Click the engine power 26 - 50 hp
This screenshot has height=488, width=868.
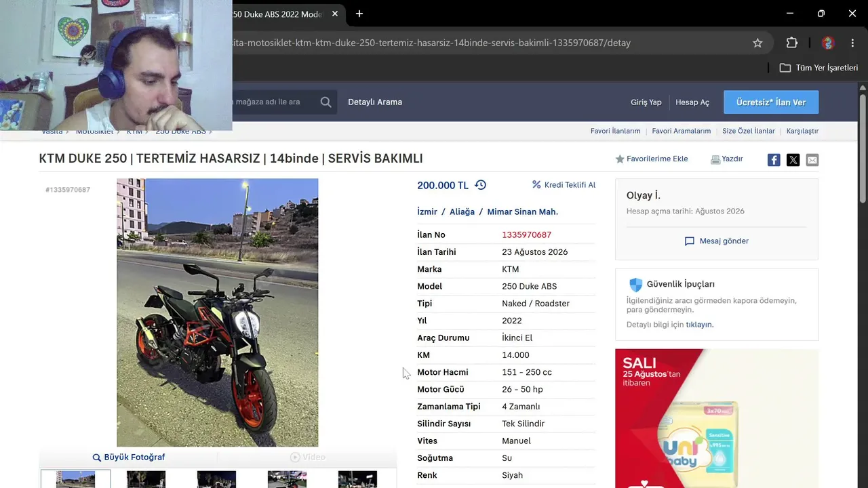522,390
